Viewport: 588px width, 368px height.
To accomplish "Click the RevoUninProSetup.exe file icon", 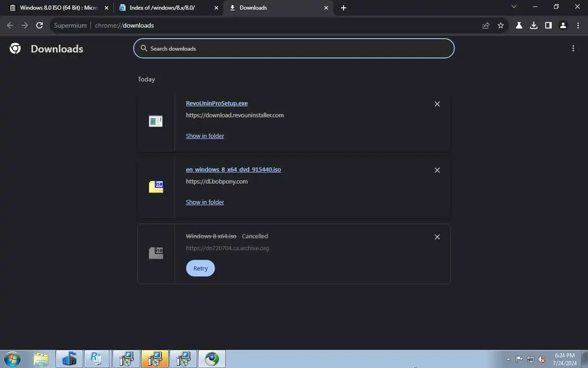I will click(156, 121).
